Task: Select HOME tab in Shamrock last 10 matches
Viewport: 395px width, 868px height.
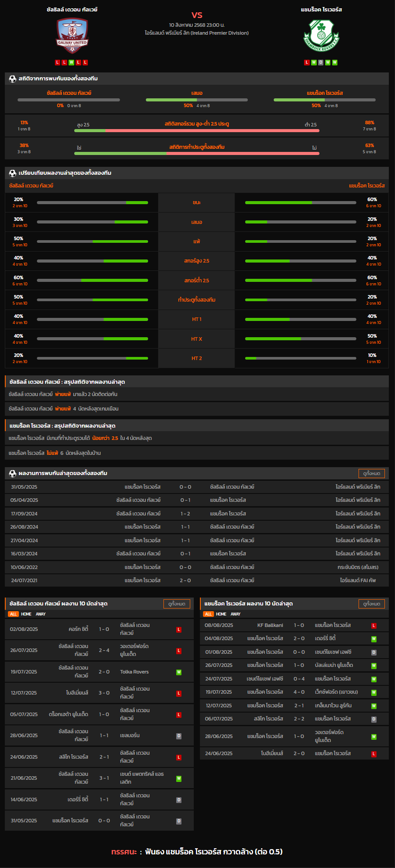Action: 221,614
